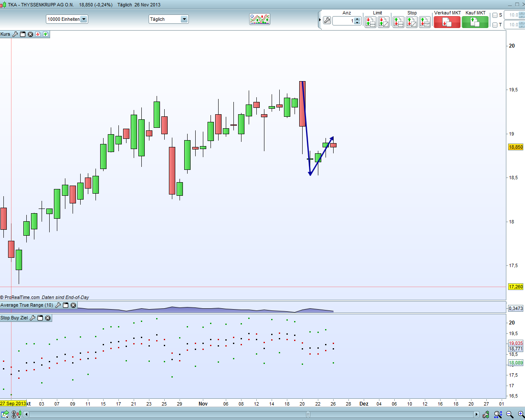Maximize the Stop Buy Ziel panel

pos(40,318)
